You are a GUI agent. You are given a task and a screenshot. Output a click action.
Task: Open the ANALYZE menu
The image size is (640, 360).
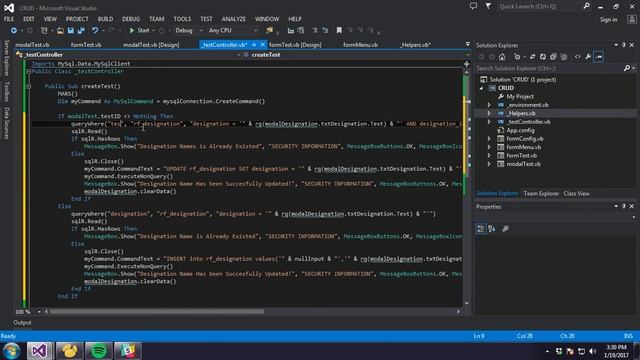click(234, 19)
